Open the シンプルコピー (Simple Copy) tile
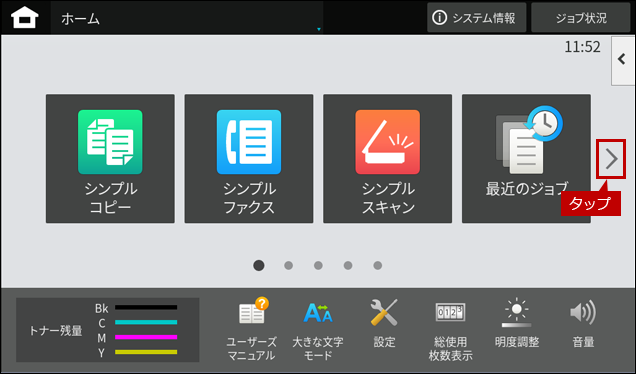The width and height of the screenshot is (636, 374). [110, 159]
